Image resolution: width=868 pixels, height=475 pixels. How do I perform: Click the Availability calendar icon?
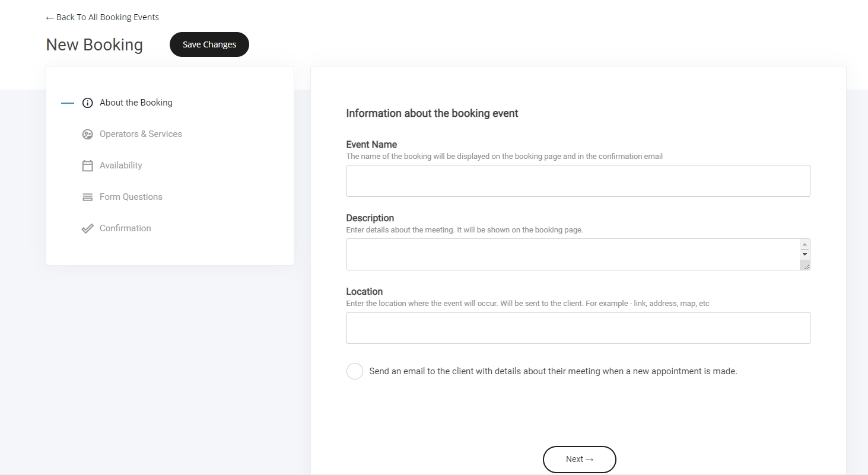pos(87,166)
